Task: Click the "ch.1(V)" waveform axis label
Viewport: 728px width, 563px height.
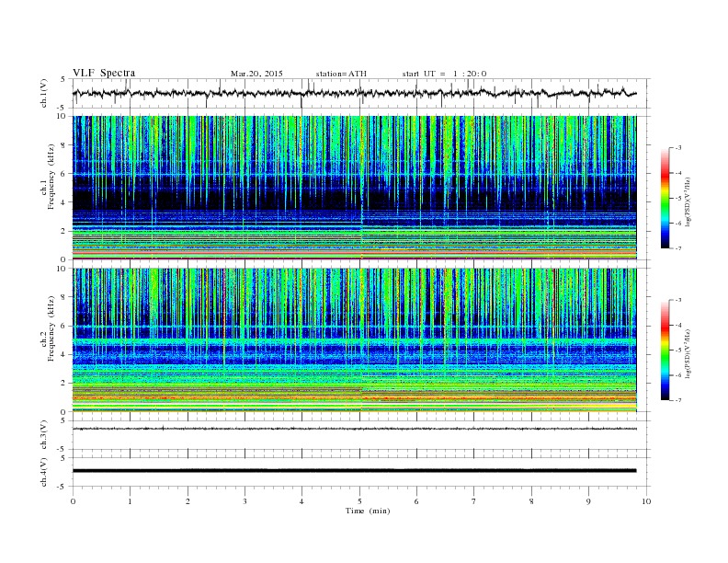Action: [44, 93]
